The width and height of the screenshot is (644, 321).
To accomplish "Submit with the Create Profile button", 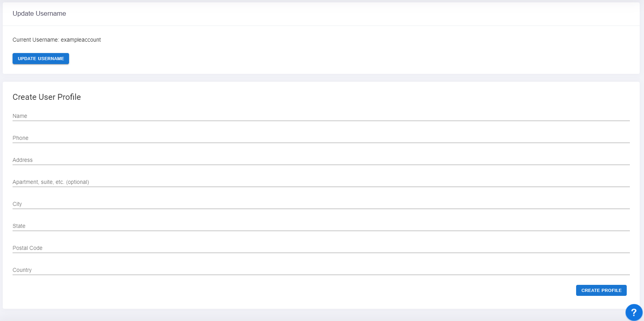I will pos(601,290).
